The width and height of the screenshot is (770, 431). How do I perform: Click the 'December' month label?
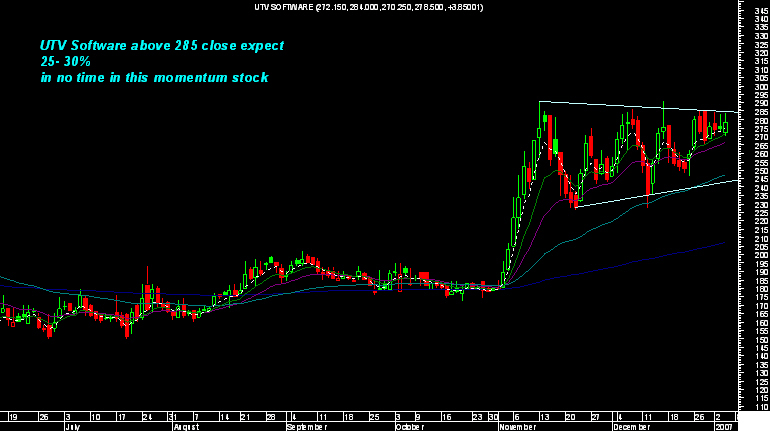pos(632,427)
